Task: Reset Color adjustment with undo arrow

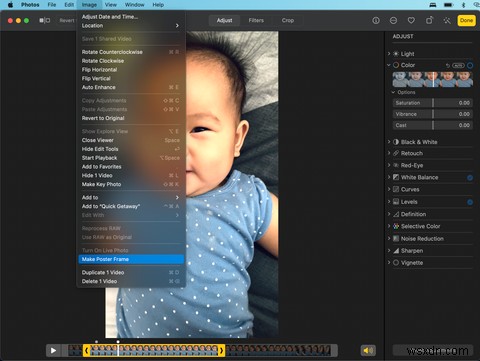Action: (x=448, y=65)
